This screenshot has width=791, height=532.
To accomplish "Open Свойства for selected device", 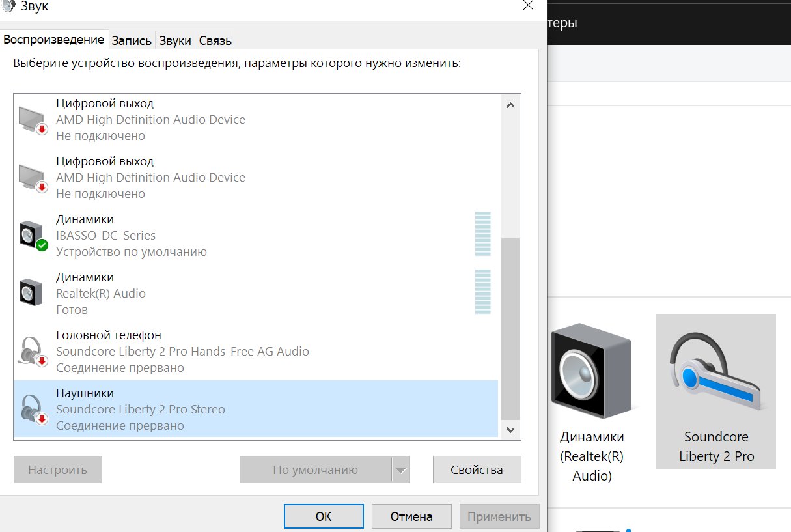I will coord(477,469).
